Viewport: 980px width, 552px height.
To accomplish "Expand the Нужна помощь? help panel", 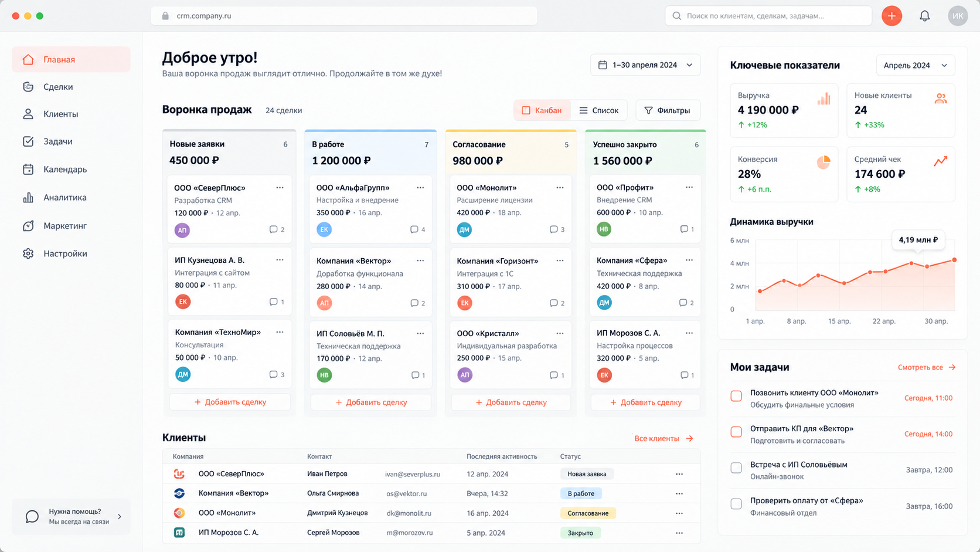I will coord(71,517).
